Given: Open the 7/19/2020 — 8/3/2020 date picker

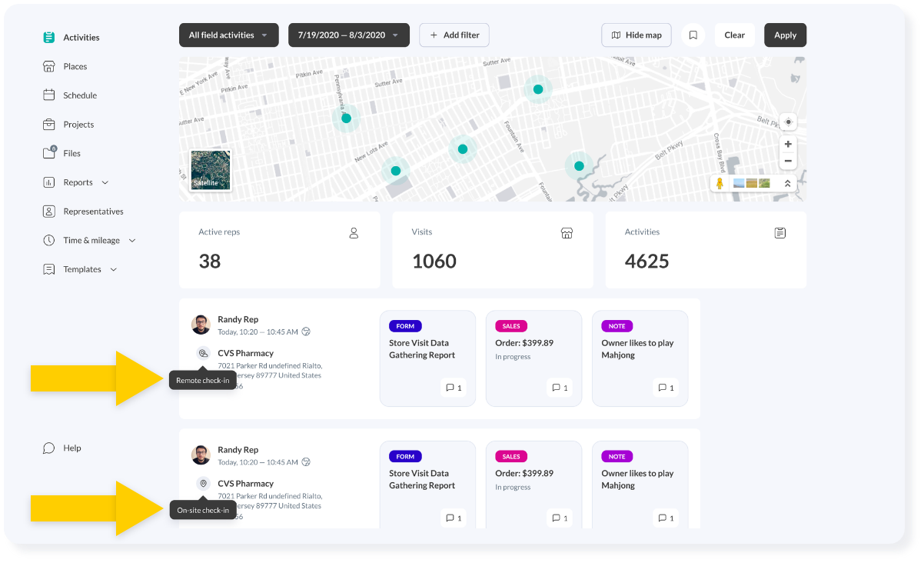Looking at the screenshot, I should [x=348, y=35].
